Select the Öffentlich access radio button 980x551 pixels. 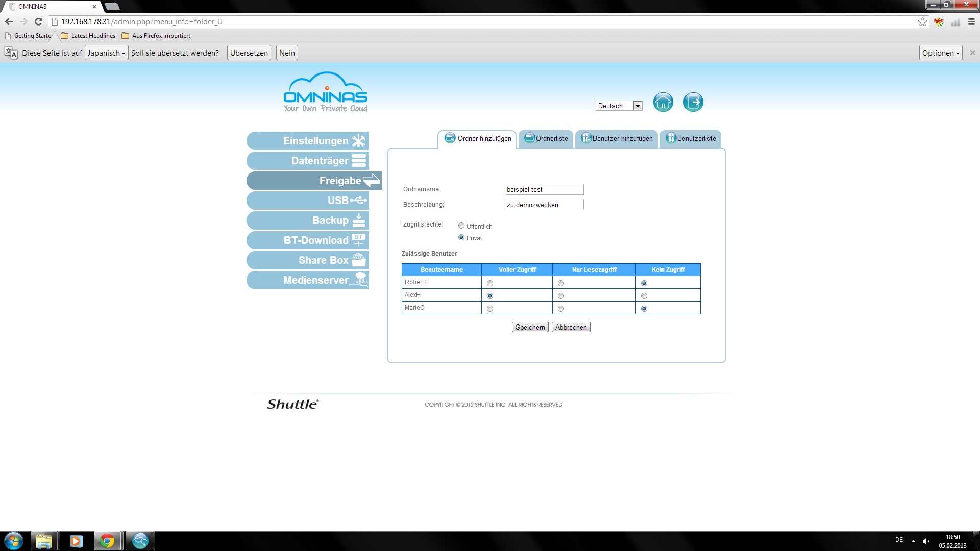(x=461, y=226)
